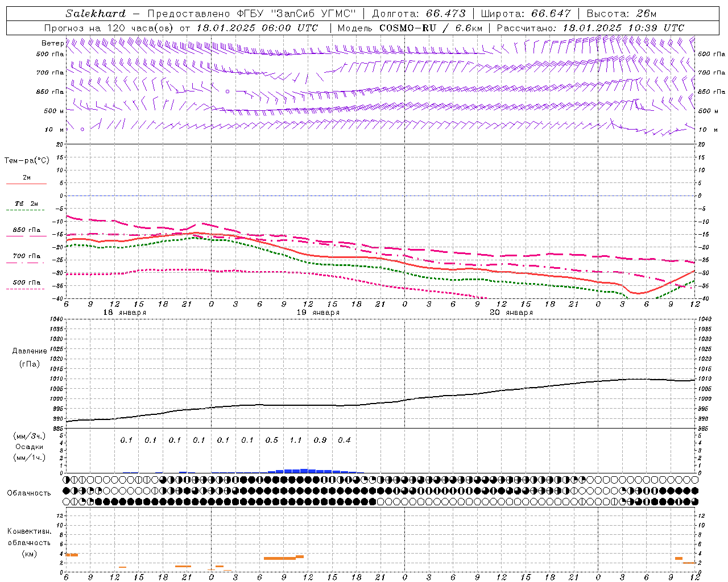Click the (мм/1ч.) precipitation unit label
Image resolution: width=728 pixels, height=582 pixels.
30,458
